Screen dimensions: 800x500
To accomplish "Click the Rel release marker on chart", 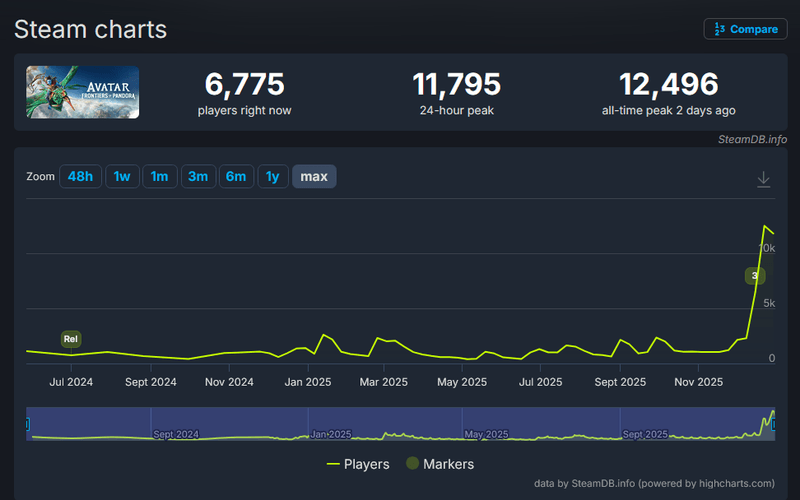I will point(70,339).
